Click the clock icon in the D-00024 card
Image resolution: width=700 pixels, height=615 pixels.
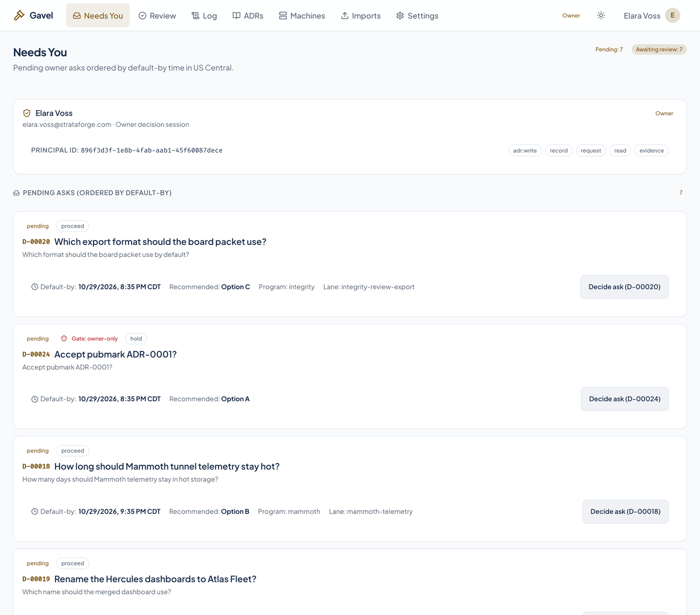tap(35, 399)
